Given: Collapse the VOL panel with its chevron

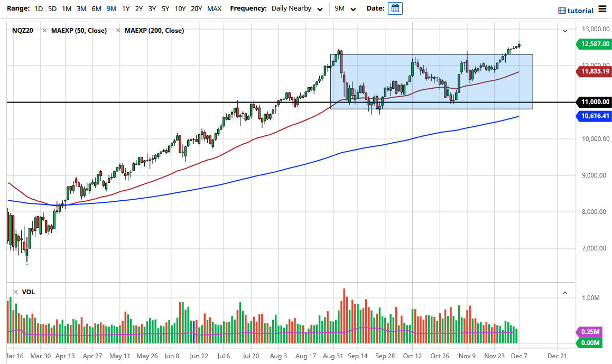Looking at the screenshot, I should 564,292.
